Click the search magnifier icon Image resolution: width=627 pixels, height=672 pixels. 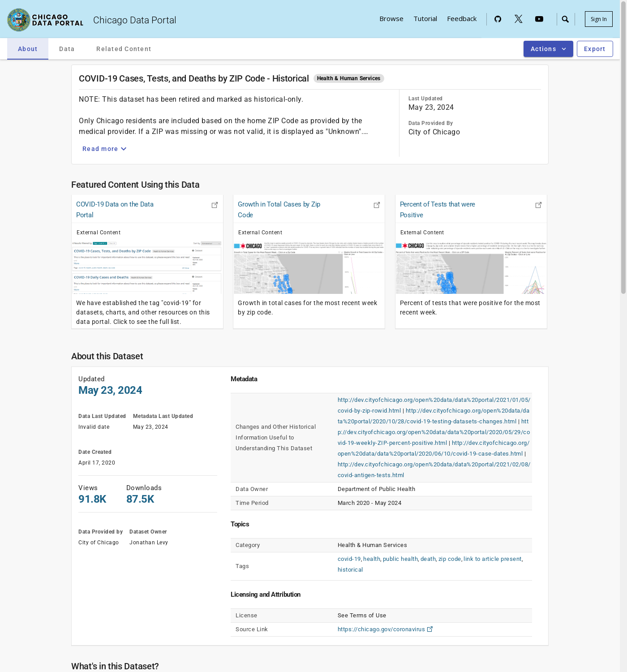(x=565, y=19)
